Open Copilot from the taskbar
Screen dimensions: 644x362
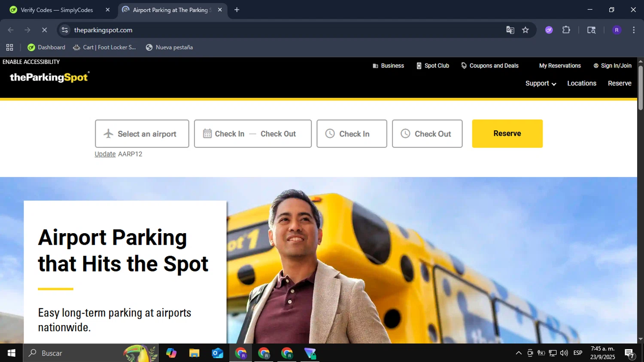171,353
